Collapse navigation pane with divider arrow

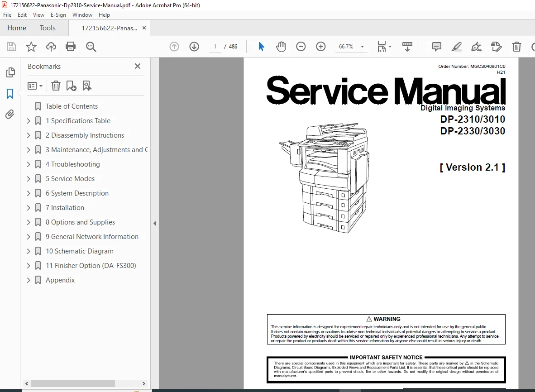pyautogui.click(x=154, y=224)
